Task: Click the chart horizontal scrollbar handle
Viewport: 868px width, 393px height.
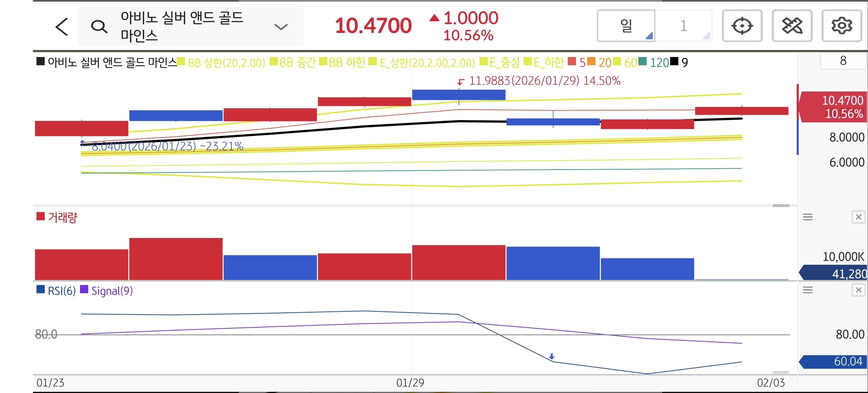Action: (x=781, y=206)
